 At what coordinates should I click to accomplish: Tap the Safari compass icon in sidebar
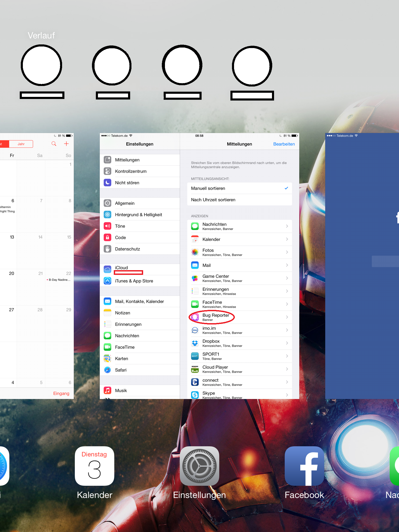click(x=108, y=370)
